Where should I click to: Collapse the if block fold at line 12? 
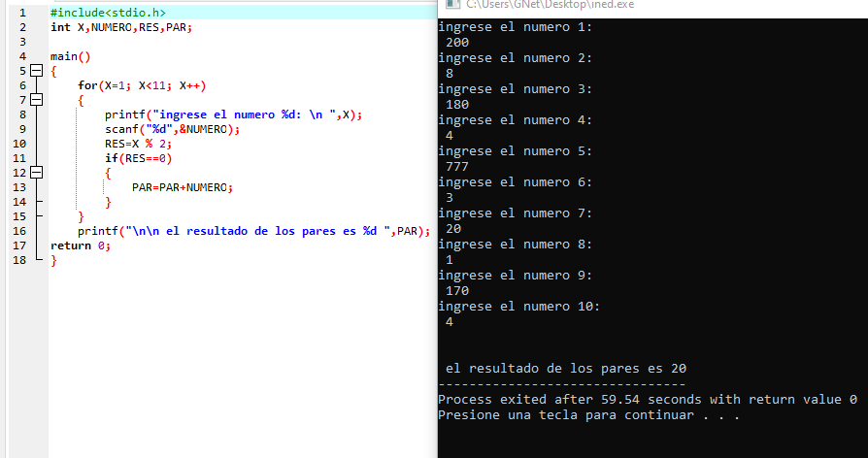click(x=37, y=173)
